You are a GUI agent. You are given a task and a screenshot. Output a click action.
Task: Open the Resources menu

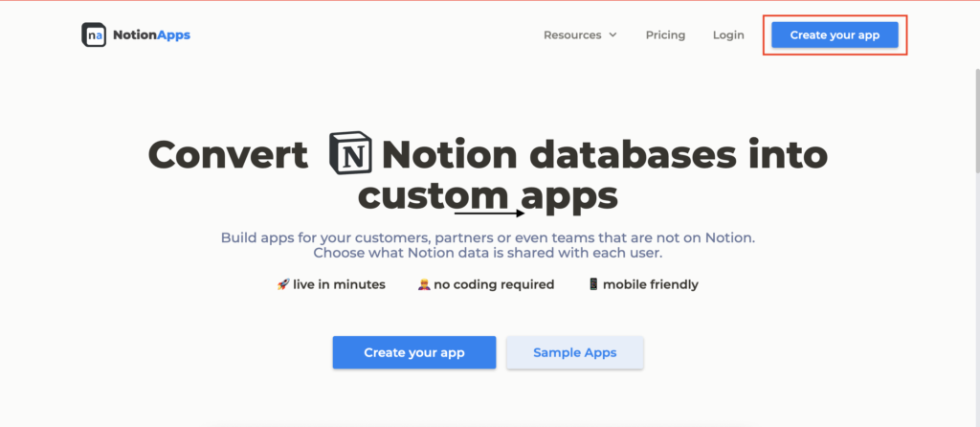click(572, 35)
